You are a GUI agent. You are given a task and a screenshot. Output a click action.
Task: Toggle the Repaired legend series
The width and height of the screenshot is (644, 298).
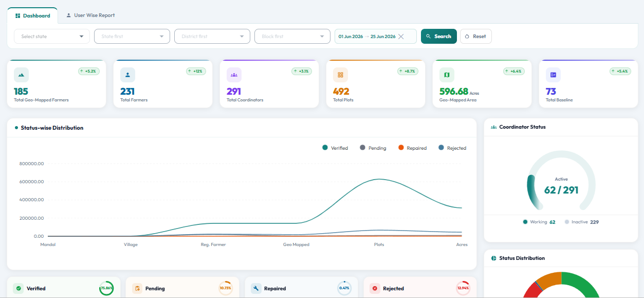(x=413, y=148)
